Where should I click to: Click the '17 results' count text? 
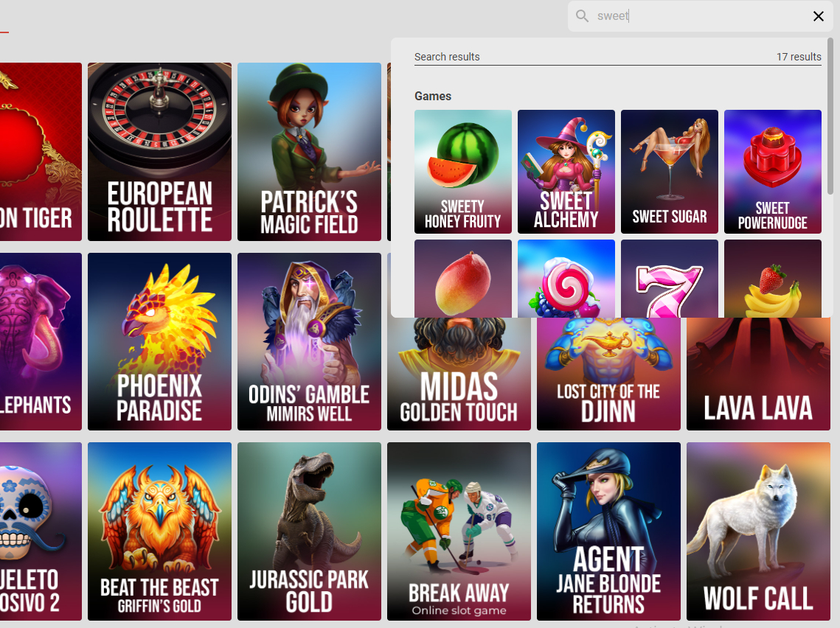click(799, 57)
